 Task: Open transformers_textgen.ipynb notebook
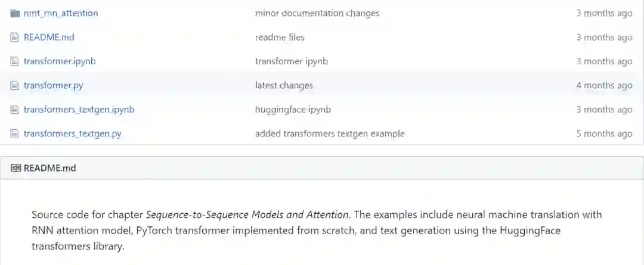tap(79, 110)
